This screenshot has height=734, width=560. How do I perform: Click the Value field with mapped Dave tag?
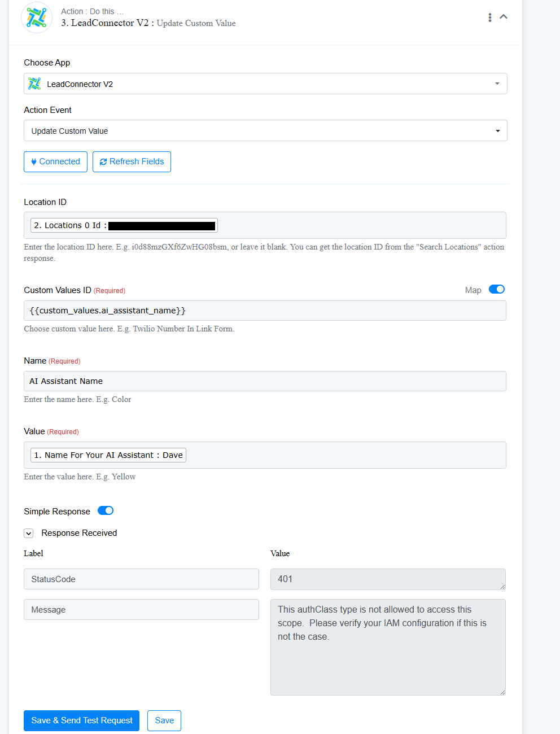[x=265, y=455]
